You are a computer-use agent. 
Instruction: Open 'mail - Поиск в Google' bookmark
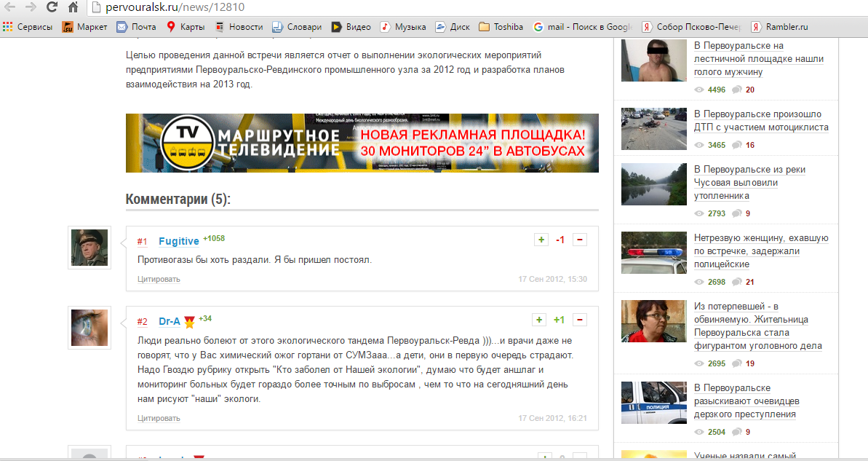(x=582, y=27)
